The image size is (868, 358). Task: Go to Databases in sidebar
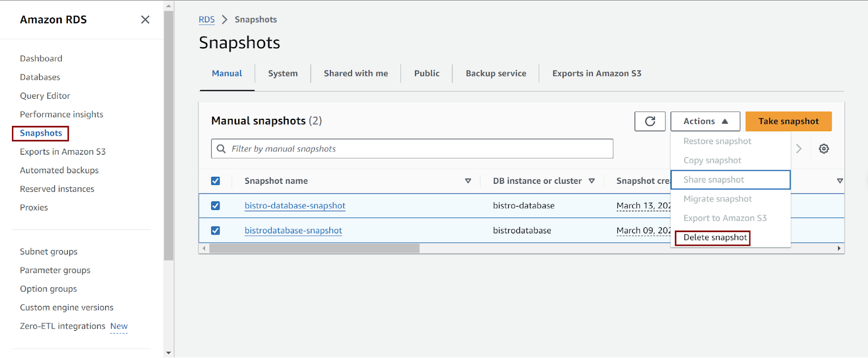coord(40,77)
